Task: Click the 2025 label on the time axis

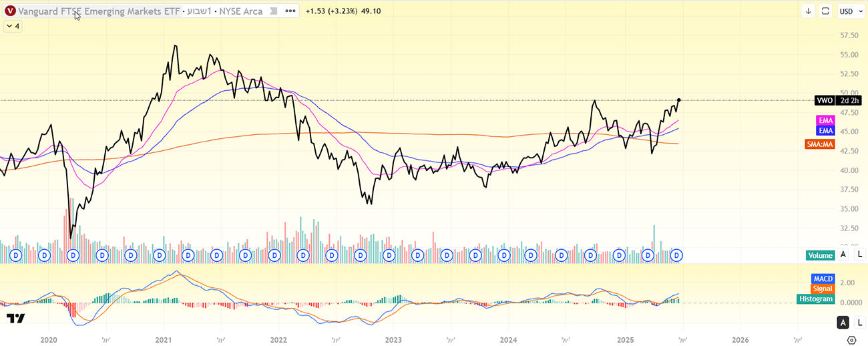Action: coord(626,340)
